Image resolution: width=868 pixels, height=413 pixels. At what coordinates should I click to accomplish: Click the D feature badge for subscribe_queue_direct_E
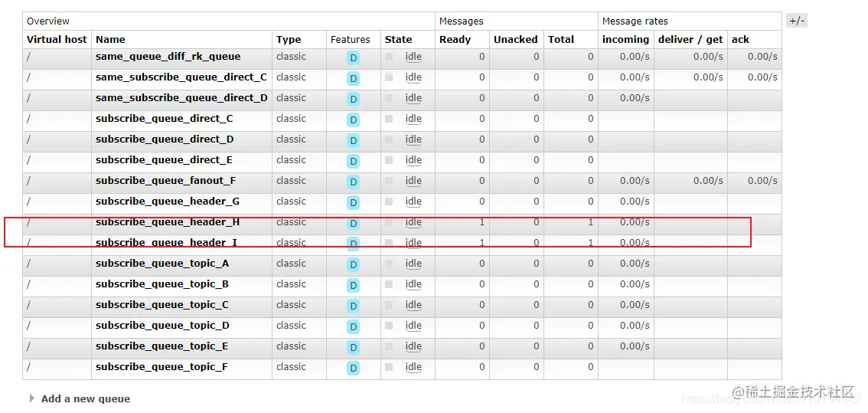tap(353, 162)
